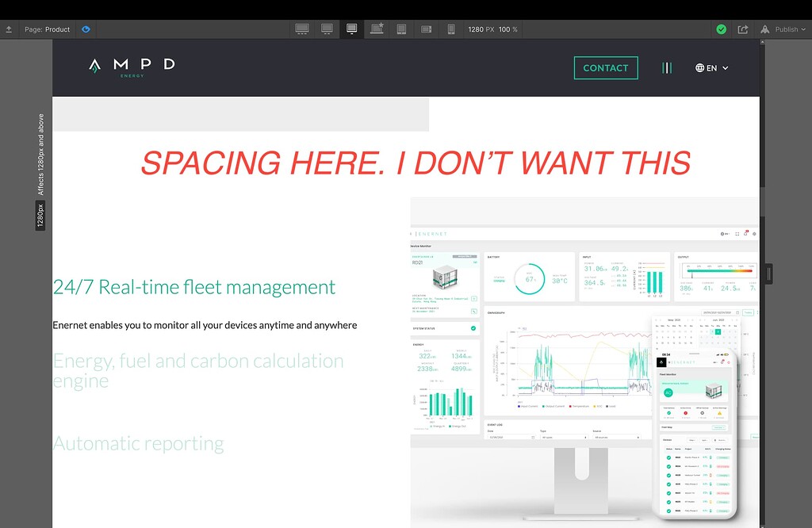Image resolution: width=812 pixels, height=528 pixels.
Task: Switch to the tablet breakpoint
Action: coord(401,29)
